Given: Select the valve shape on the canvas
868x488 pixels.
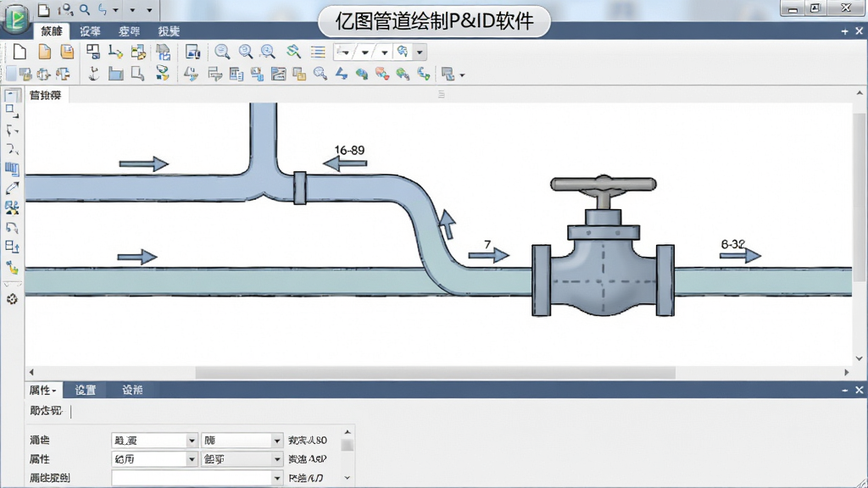Looking at the screenshot, I should pyautogui.click(x=603, y=247).
